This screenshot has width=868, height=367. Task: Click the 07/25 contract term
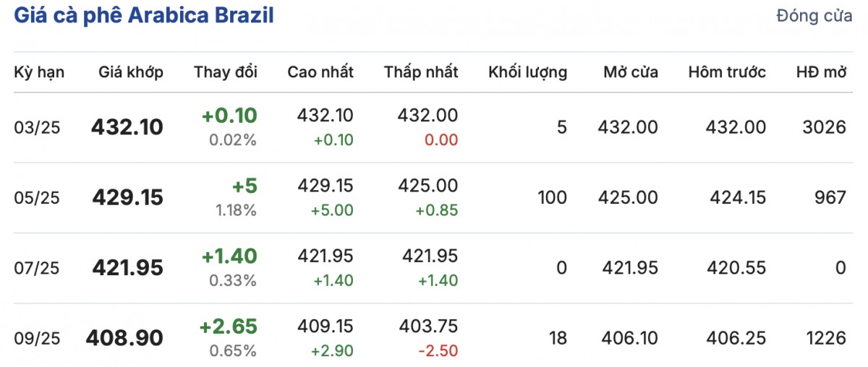coord(37,268)
